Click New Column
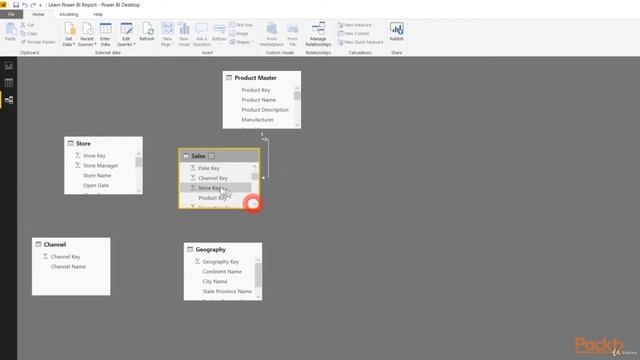Image resolution: width=640 pixels, height=360 pixels. click(x=353, y=33)
